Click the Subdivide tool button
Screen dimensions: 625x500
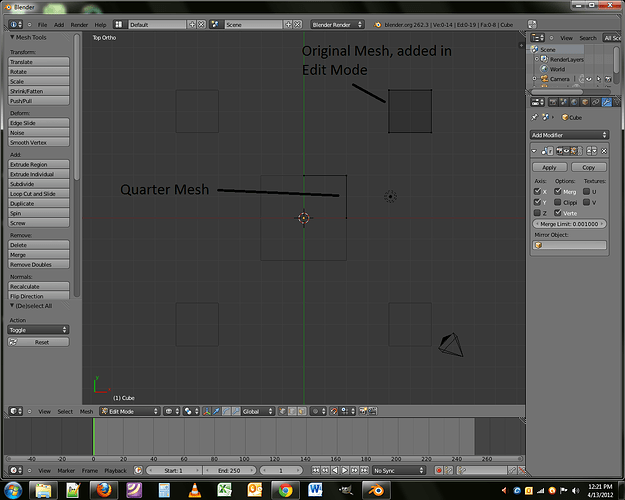38,184
